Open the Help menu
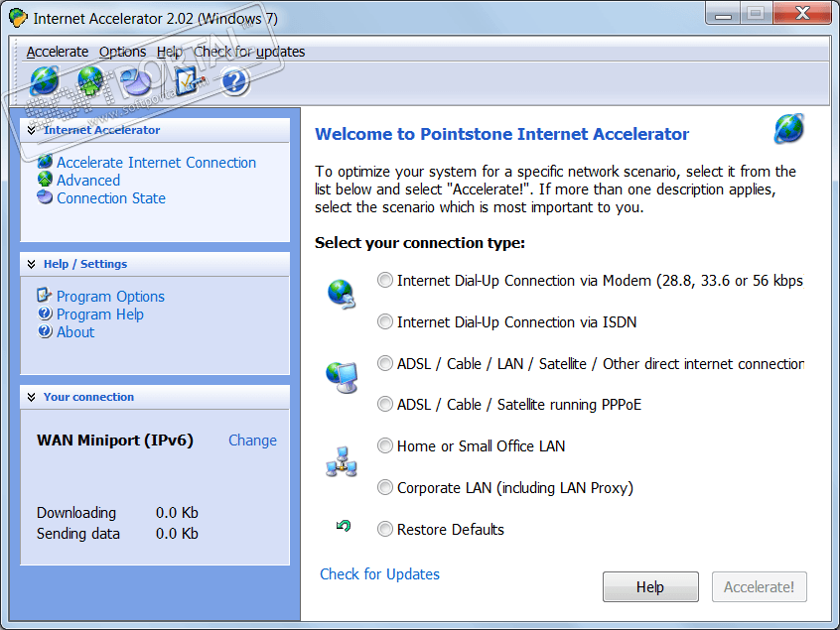 point(169,52)
